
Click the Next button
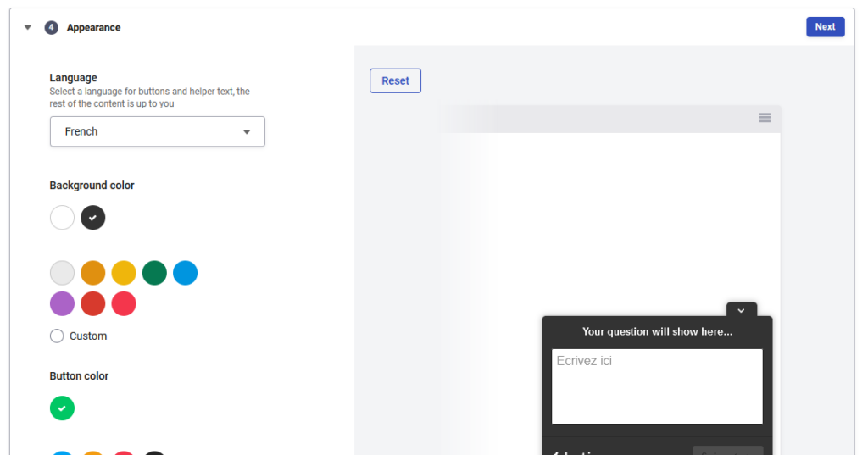825,27
